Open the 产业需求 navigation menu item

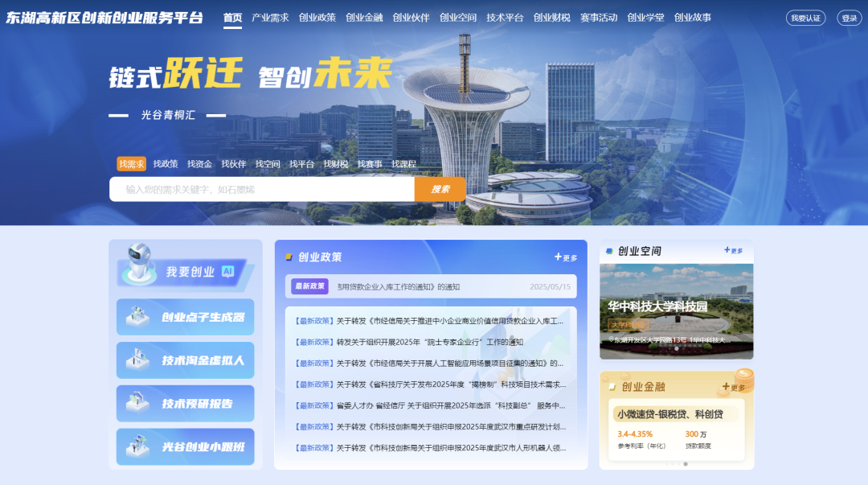click(270, 17)
